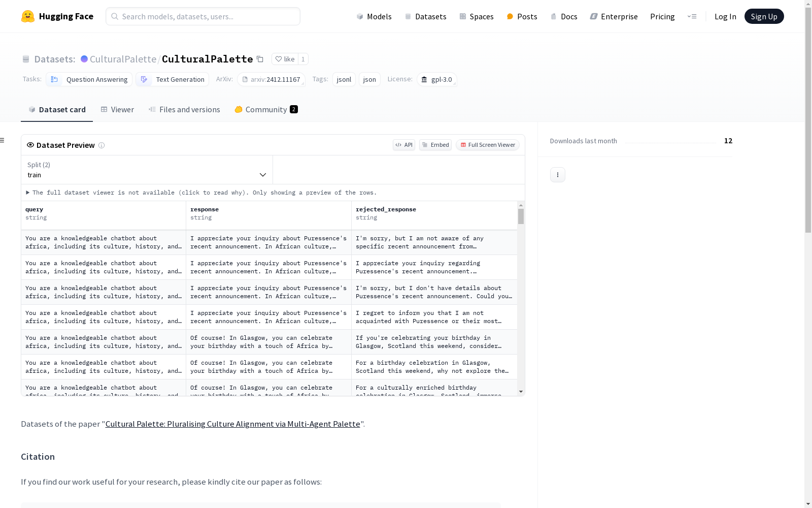
Task: Click the 'For a birthday celebration in Glasgow' cell
Action: point(434,367)
